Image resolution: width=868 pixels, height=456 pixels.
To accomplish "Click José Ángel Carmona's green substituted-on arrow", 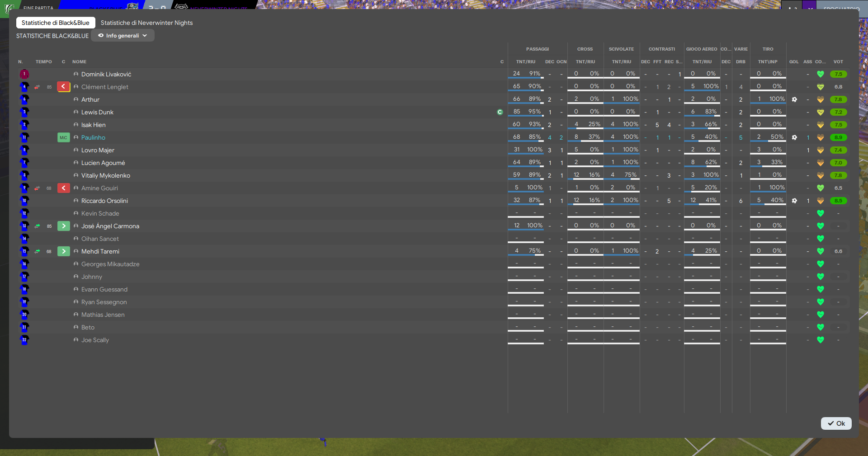I will click(63, 226).
